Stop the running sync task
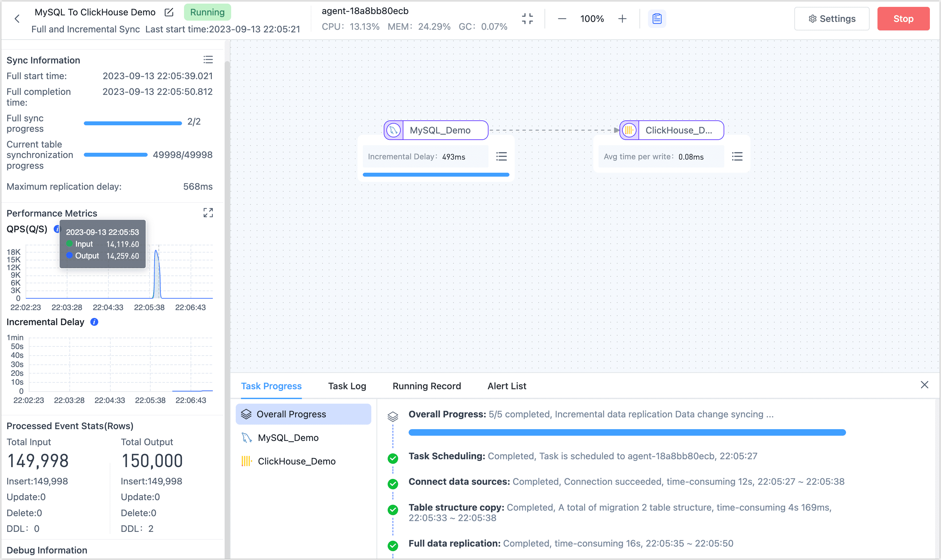The height and width of the screenshot is (560, 941). click(903, 19)
